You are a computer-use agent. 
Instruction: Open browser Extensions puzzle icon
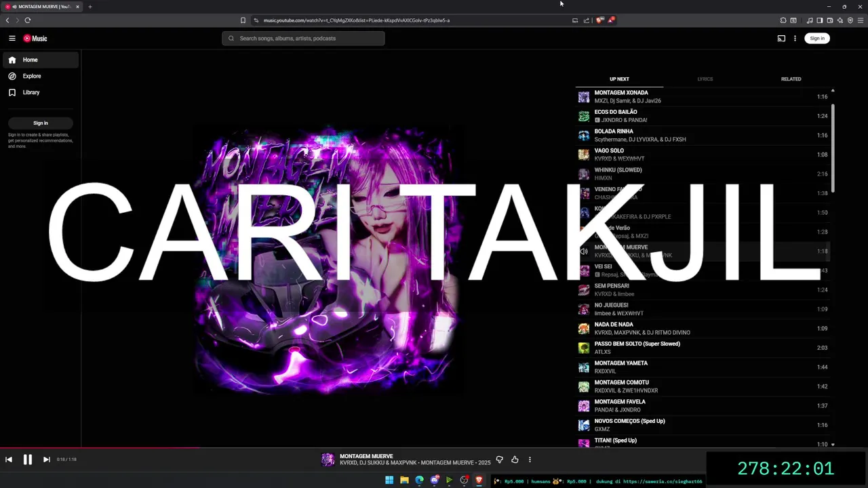pos(783,20)
